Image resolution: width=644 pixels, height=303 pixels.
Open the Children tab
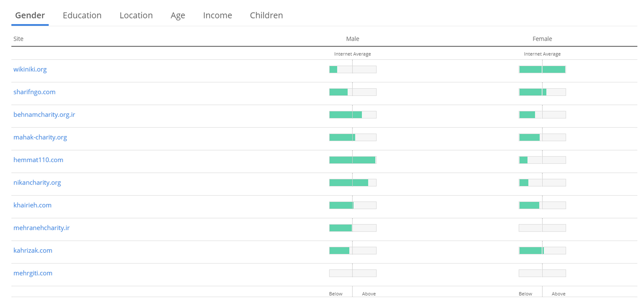(x=266, y=15)
